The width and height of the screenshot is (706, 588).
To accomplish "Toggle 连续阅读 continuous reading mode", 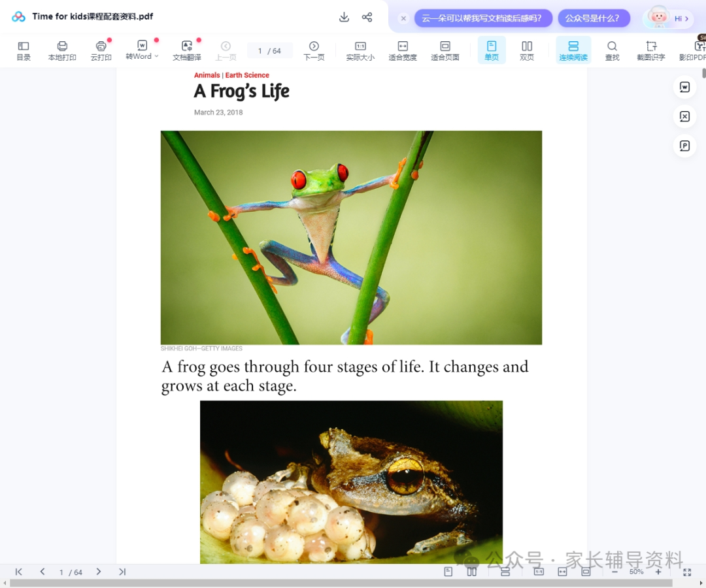I will [573, 50].
